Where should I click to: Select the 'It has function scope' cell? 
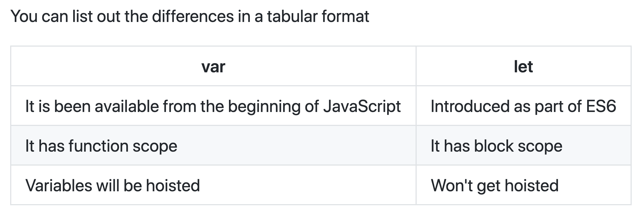213,145
